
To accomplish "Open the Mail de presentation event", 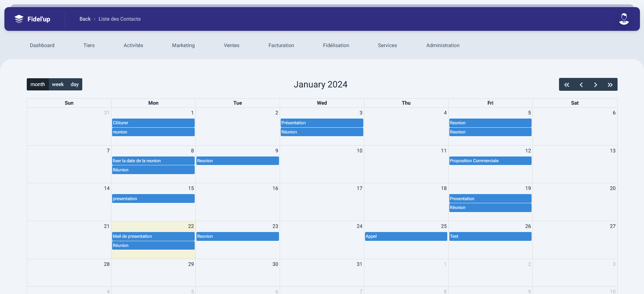I will point(153,236).
